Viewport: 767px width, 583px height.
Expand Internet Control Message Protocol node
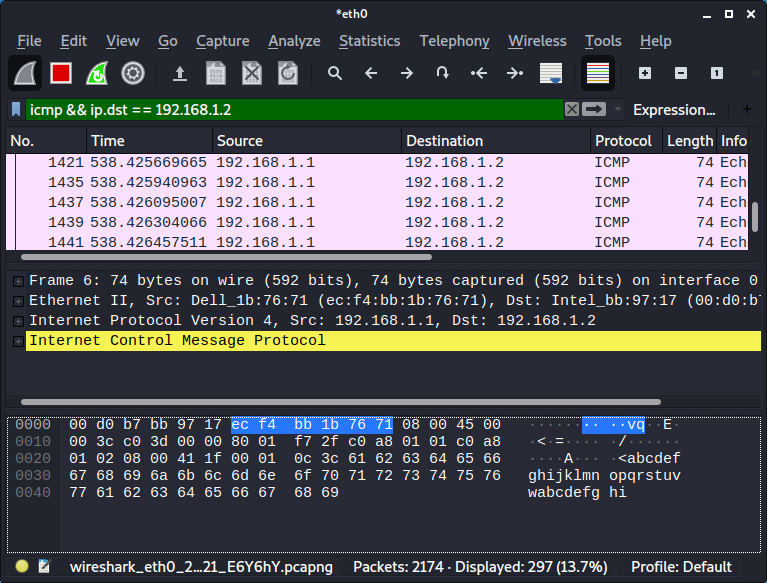[19, 341]
